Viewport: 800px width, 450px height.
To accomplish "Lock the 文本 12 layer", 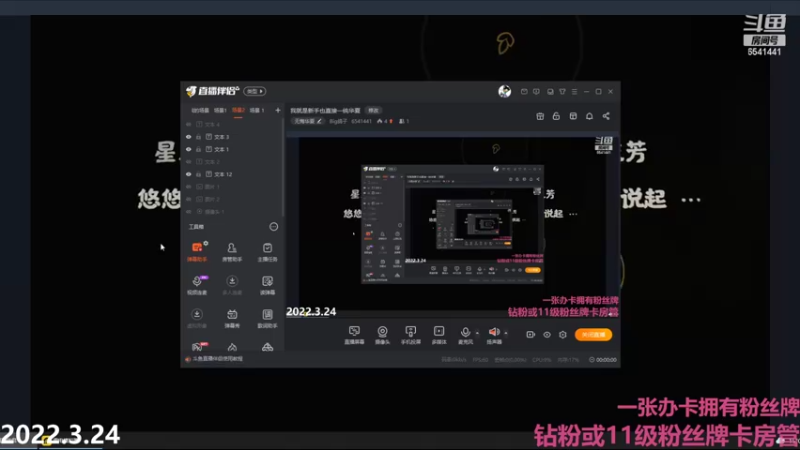I will pos(198,174).
